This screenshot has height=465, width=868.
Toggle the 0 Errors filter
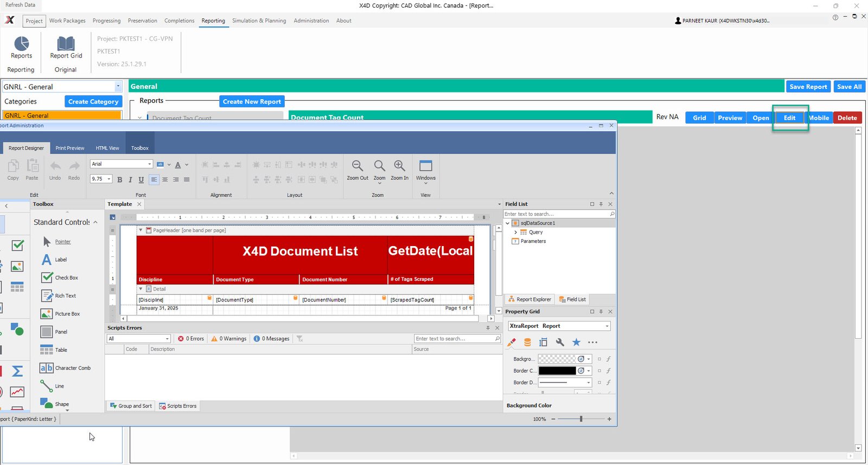[192, 339]
